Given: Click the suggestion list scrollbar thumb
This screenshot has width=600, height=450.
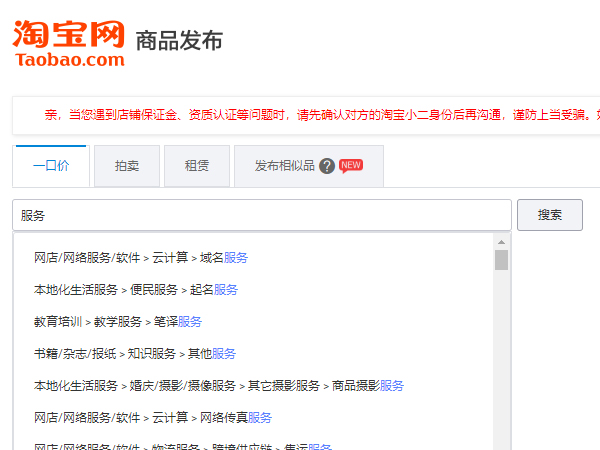Looking at the screenshot, I should [x=501, y=260].
